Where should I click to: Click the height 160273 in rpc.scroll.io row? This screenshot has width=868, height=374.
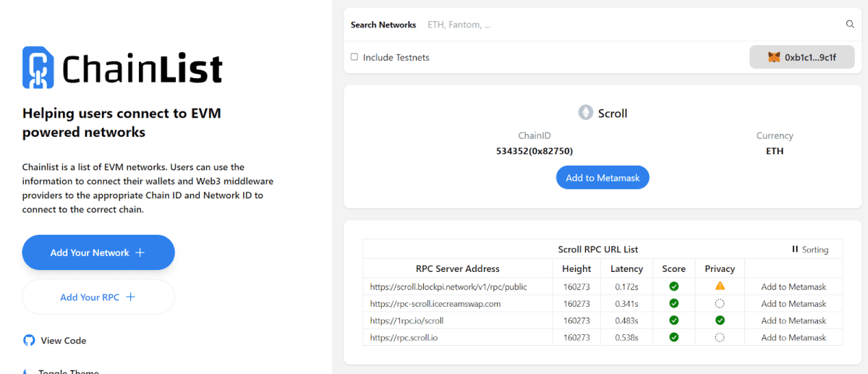pos(576,338)
